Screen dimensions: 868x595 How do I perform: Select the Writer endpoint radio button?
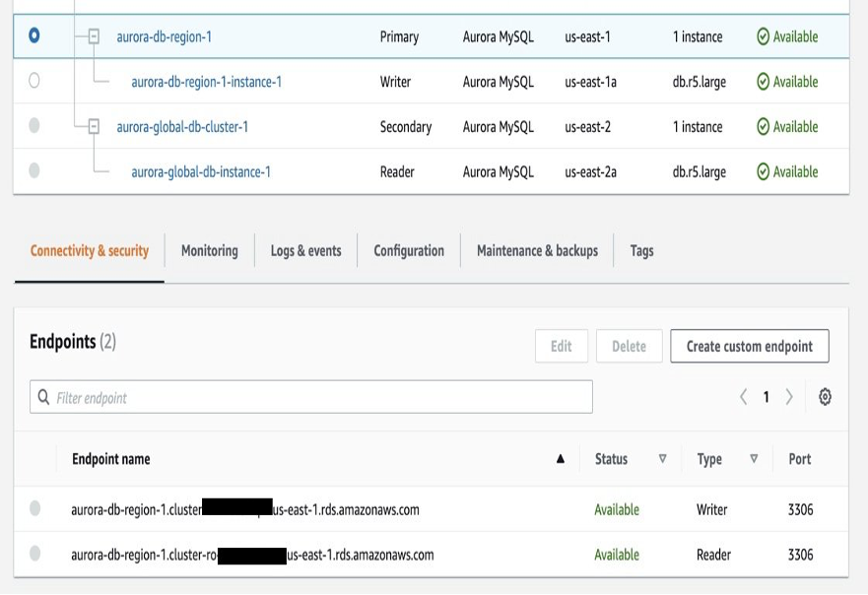[x=34, y=508]
